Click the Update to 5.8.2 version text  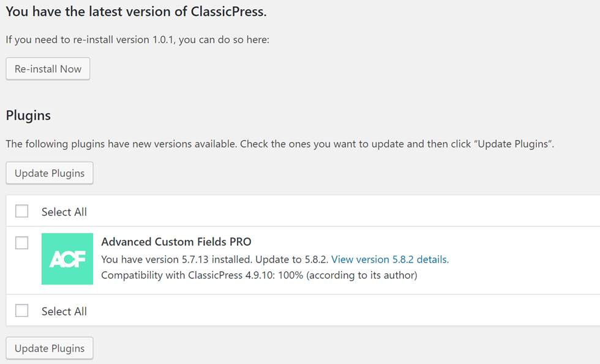click(291, 259)
